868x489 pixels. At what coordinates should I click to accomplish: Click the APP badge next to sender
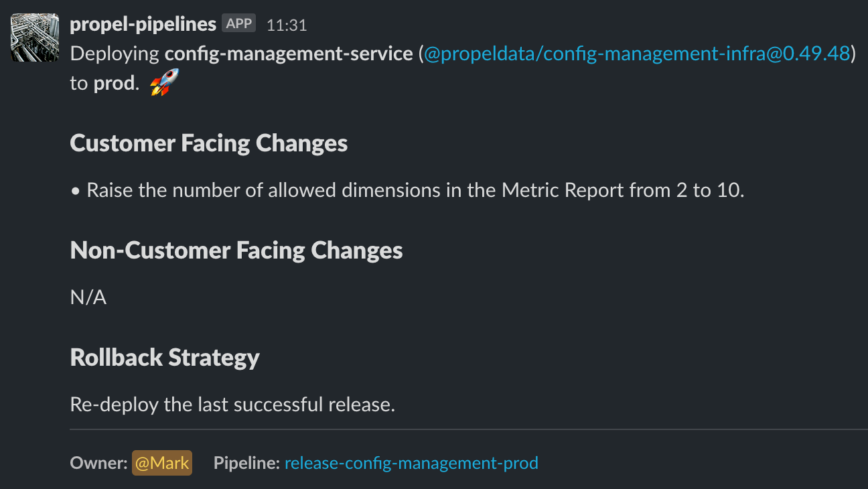[239, 24]
